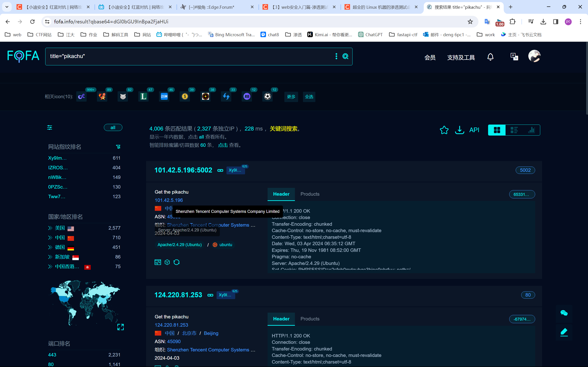
Task: Expand the 德国 country entry
Action: point(50,247)
